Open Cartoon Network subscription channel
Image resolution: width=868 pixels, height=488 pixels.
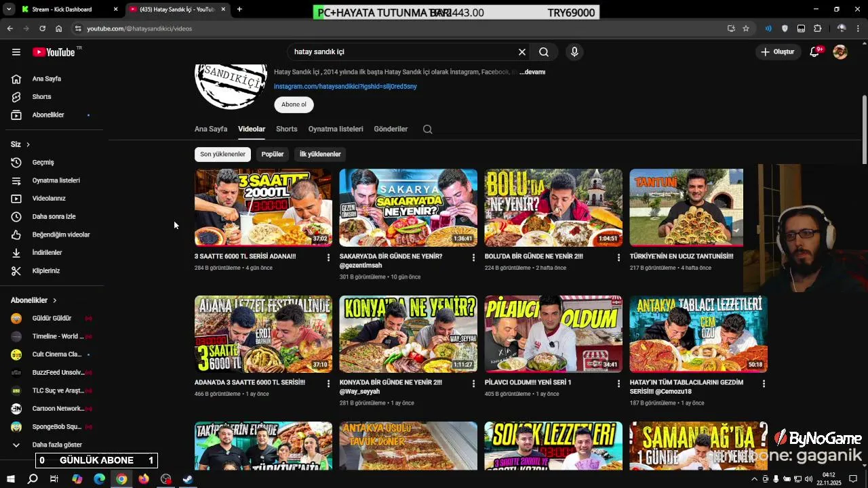click(x=52, y=409)
